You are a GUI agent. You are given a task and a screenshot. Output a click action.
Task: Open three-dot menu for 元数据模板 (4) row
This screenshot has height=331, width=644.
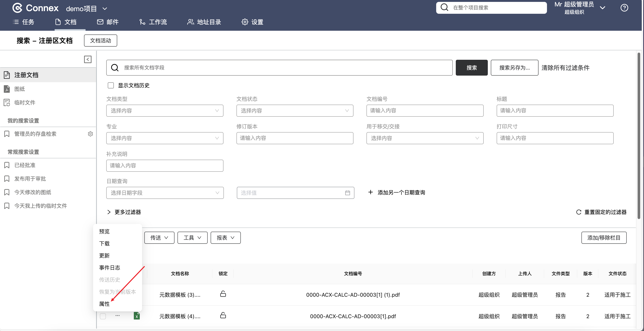pyautogui.click(x=118, y=316)
